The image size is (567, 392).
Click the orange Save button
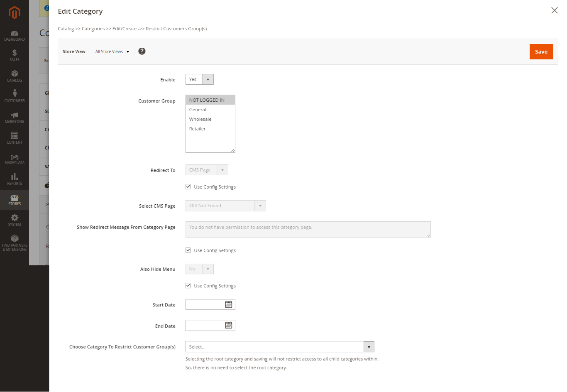pos(541,52)
